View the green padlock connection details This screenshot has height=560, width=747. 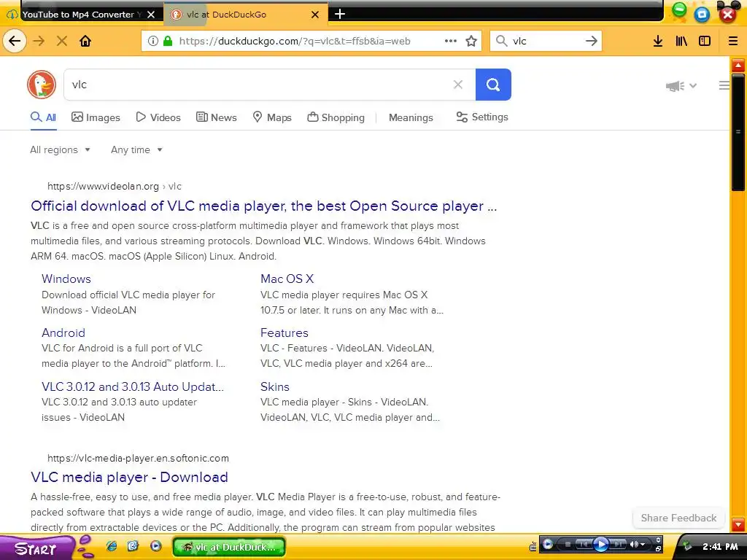(x=168, y=41)
